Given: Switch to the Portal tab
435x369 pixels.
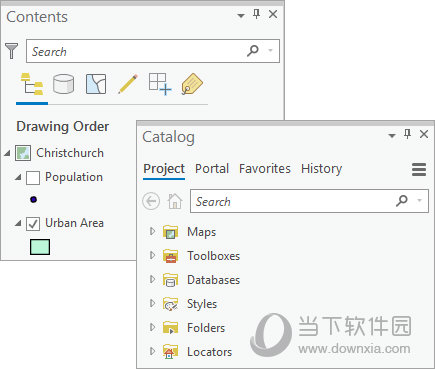Looking at the screenshot, I should 212,169.
